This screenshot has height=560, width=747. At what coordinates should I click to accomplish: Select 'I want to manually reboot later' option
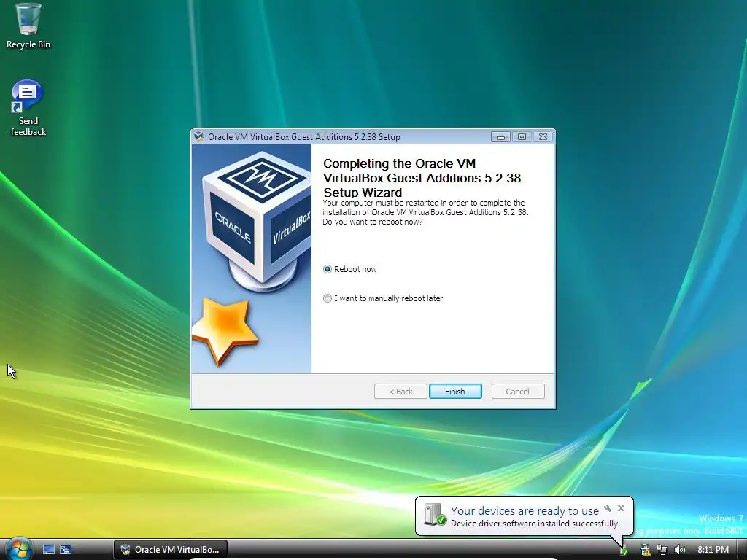coord(328,298)
